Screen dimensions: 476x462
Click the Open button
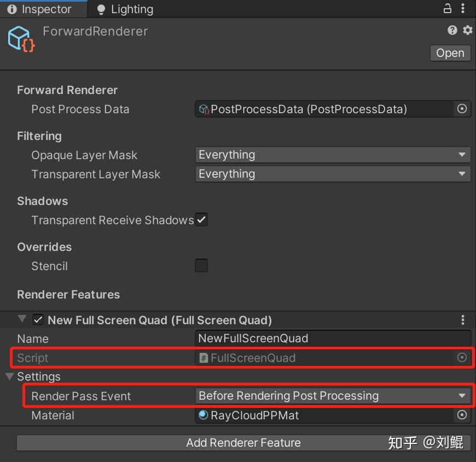pos(450,53)
